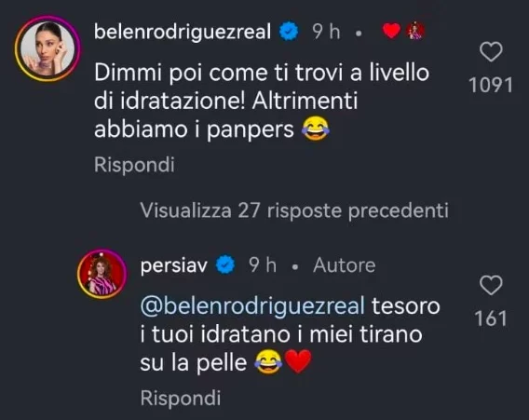Open belenrodriguezreal's profile picture story ring
529x420 pixels.
47,48
